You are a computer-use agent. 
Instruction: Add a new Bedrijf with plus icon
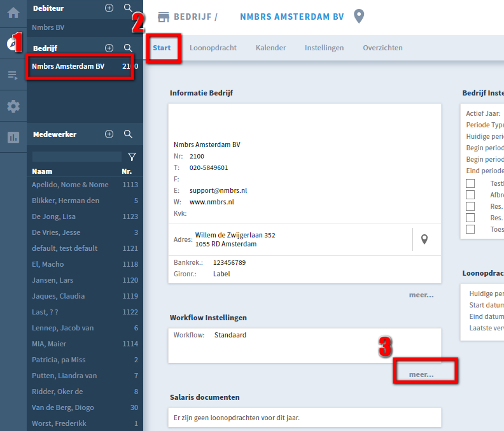(109, 48)
